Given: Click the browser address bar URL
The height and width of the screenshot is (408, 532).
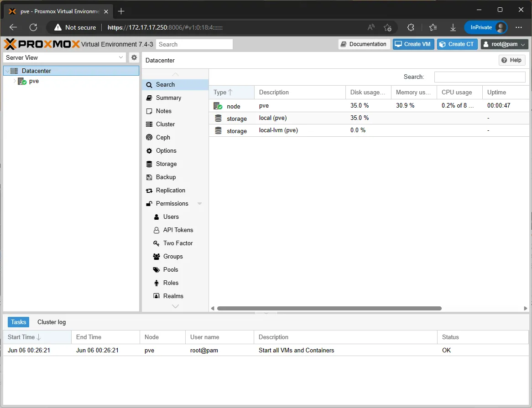Looking at the screenshot, I should [165, 27].
